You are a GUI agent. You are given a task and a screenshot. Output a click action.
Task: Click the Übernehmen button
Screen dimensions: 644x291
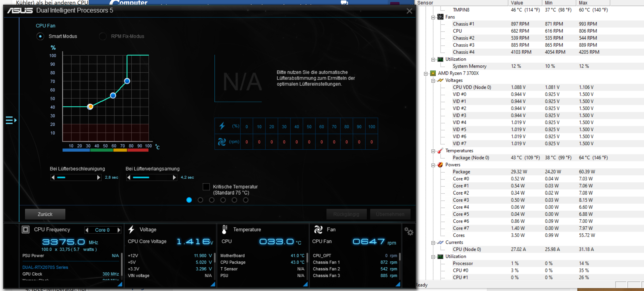pos(390,214)
